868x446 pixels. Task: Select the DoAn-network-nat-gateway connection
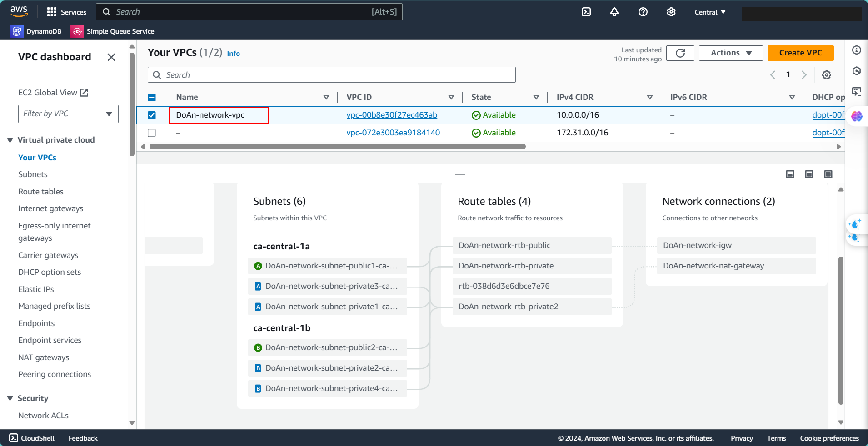point(736,266)
